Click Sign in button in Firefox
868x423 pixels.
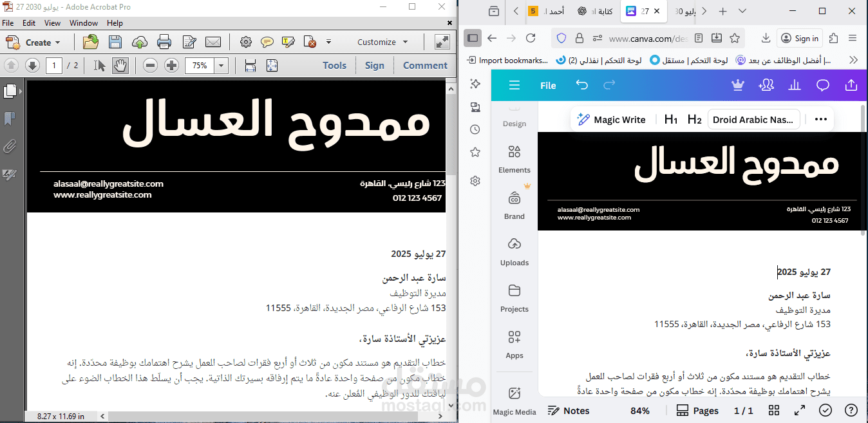pyautogui.click(x=800, y=38)
